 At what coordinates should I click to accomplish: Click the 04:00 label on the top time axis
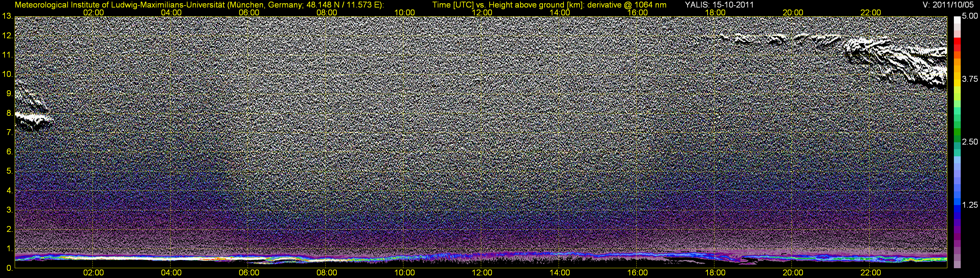(x=171, y=12)
